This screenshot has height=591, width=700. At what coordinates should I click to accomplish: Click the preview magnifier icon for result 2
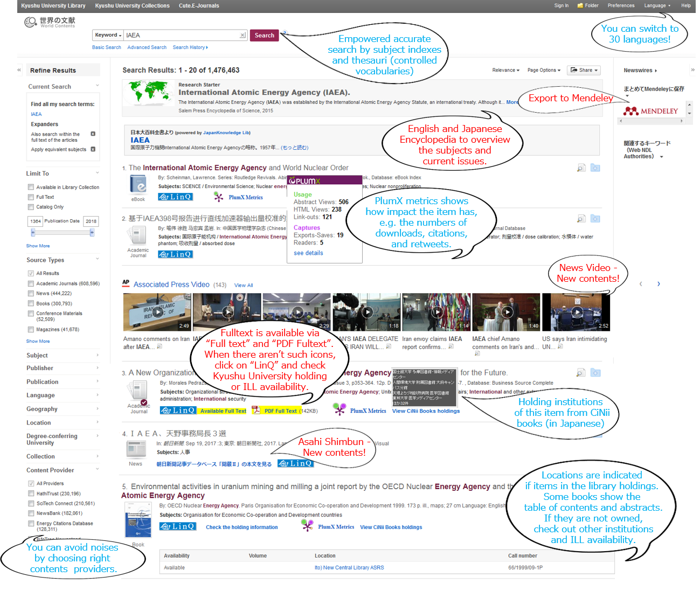pos(581,219)
